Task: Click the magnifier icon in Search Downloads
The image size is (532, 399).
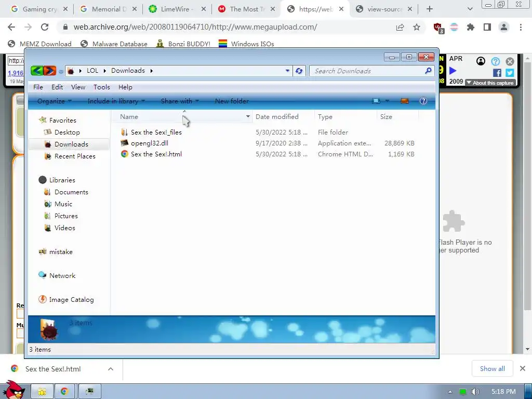Action: click(428, 71)
